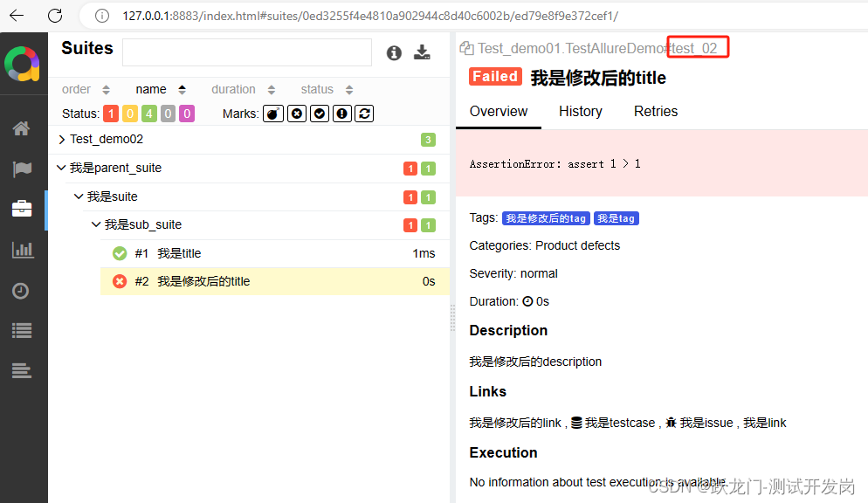The width and height of the screenshot is (868, 503).
Task: Open the Timeline clock sidebar icon
Action: point(20,291)
